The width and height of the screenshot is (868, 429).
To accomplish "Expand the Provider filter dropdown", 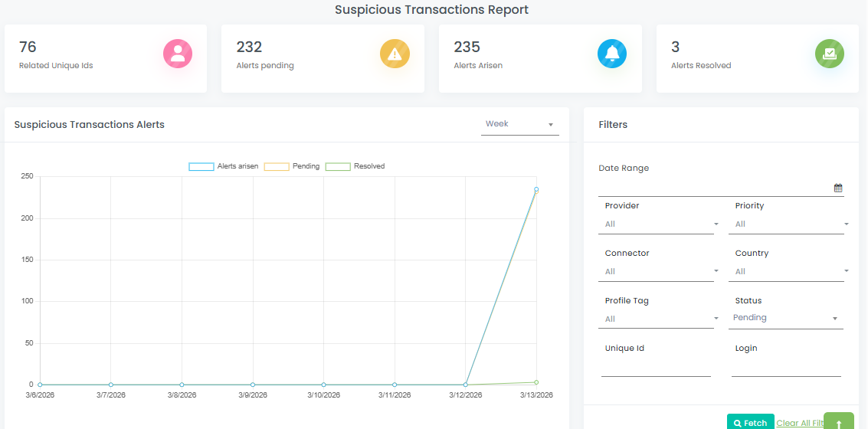I will 659,224.
